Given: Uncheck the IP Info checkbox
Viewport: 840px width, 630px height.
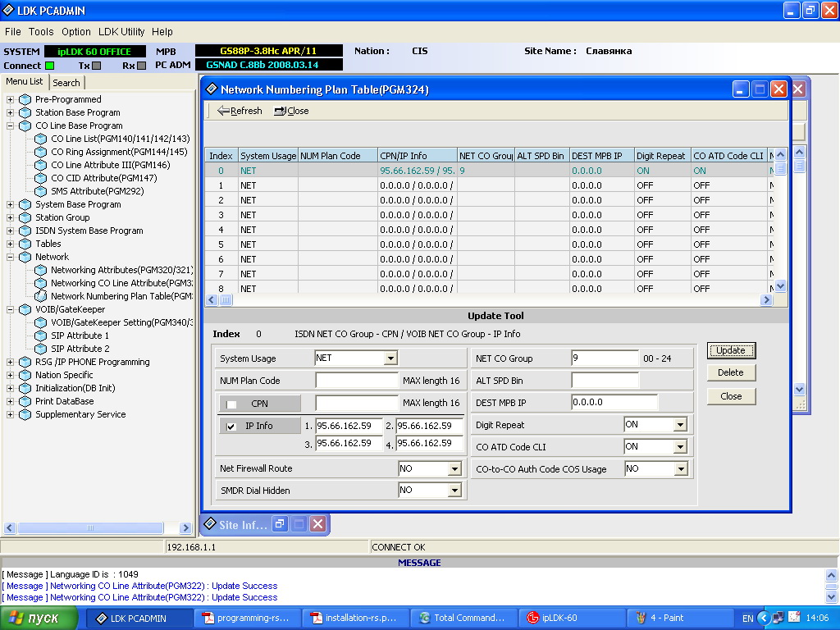Looking at the screenshot, I should pyautogui.click(x=231, y=427).
